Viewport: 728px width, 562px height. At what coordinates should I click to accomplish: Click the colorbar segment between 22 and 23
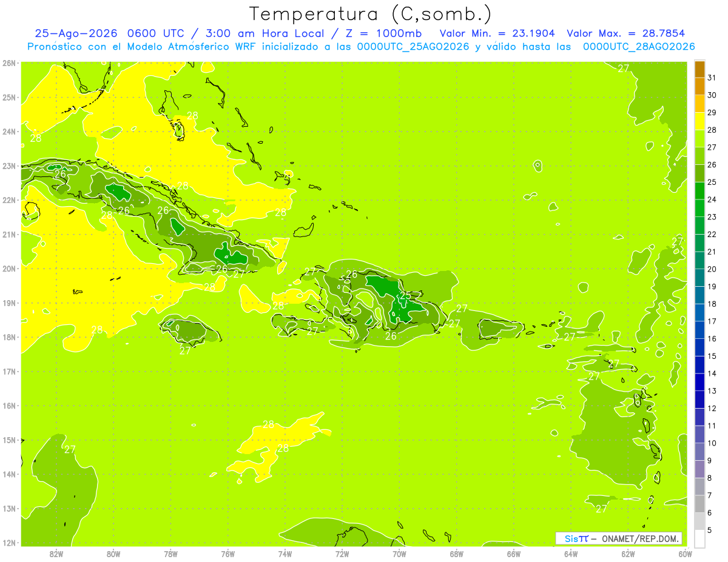tap(699, 226)
